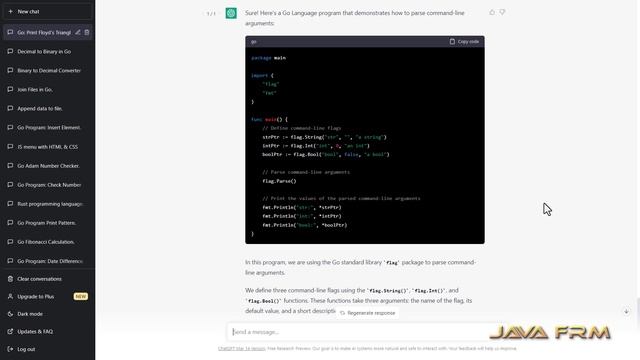Click the page scrollbar thumb on the right edge

click(x=638, y=313)
